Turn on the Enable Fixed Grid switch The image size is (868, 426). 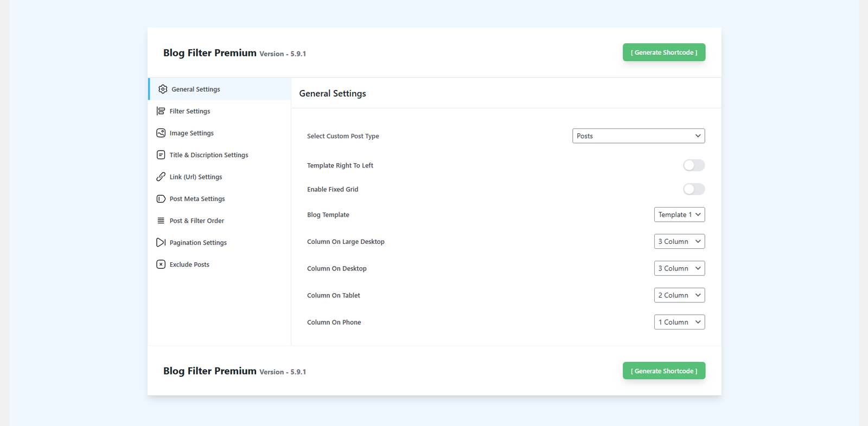click(x=693, y=189)
